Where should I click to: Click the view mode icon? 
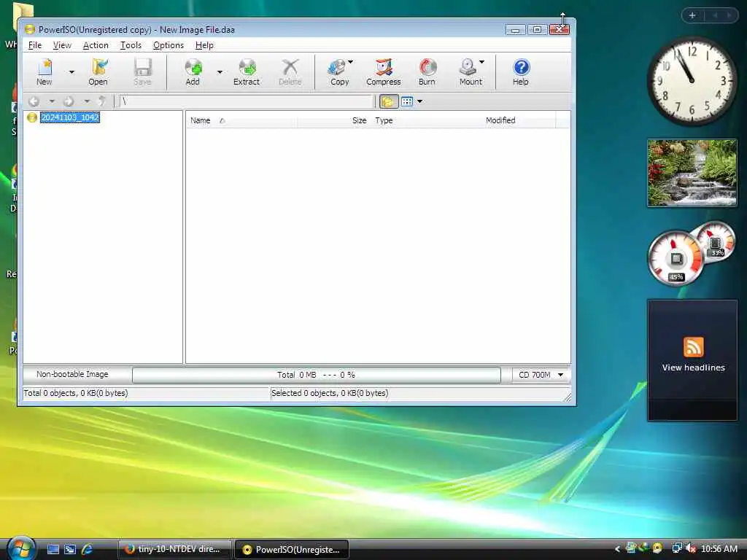[407, 101]
